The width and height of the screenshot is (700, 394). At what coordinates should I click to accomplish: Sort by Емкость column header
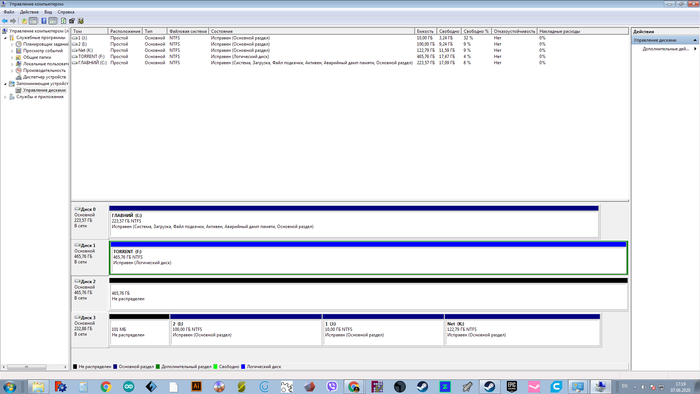425,31
